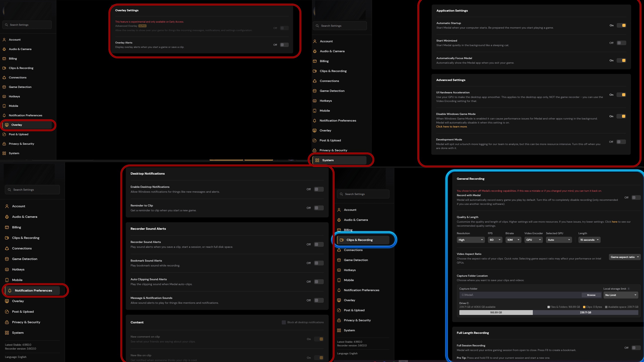The width and height of the screenshot is (644, 362).
Task: Click the highlighted Clips & Recording camera icon
Action: coord(342,240)
